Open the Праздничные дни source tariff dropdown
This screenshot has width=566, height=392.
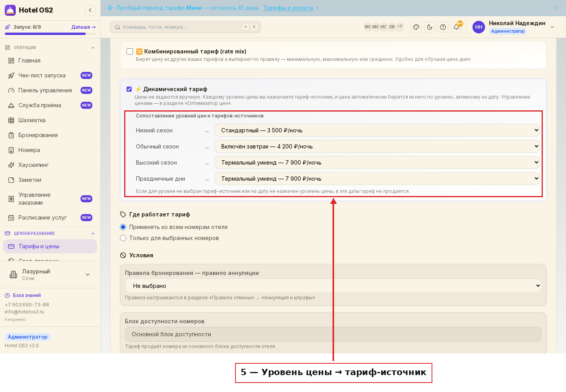click(377, 179)
